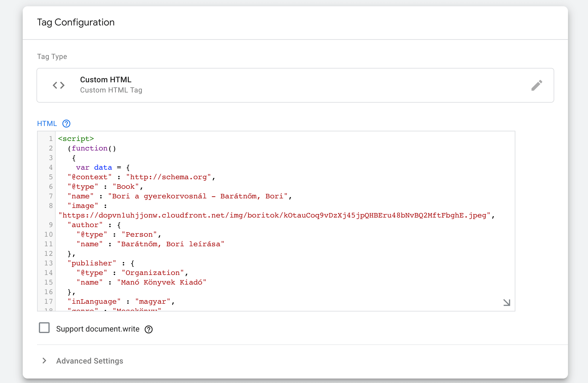Click the "author" : { line
588x383 pixels.
click(x=94, y=225)
